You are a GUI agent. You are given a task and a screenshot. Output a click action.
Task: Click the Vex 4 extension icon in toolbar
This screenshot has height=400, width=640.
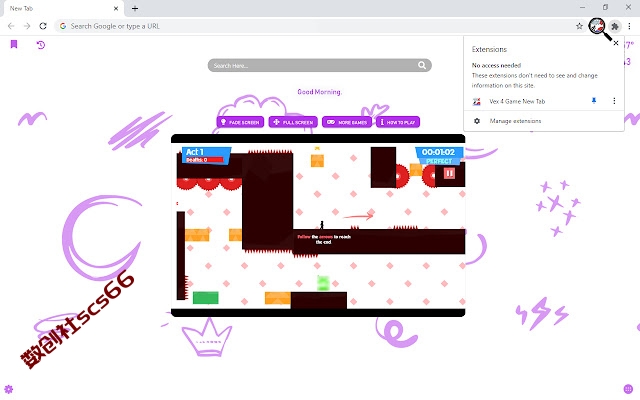point(597,26)
